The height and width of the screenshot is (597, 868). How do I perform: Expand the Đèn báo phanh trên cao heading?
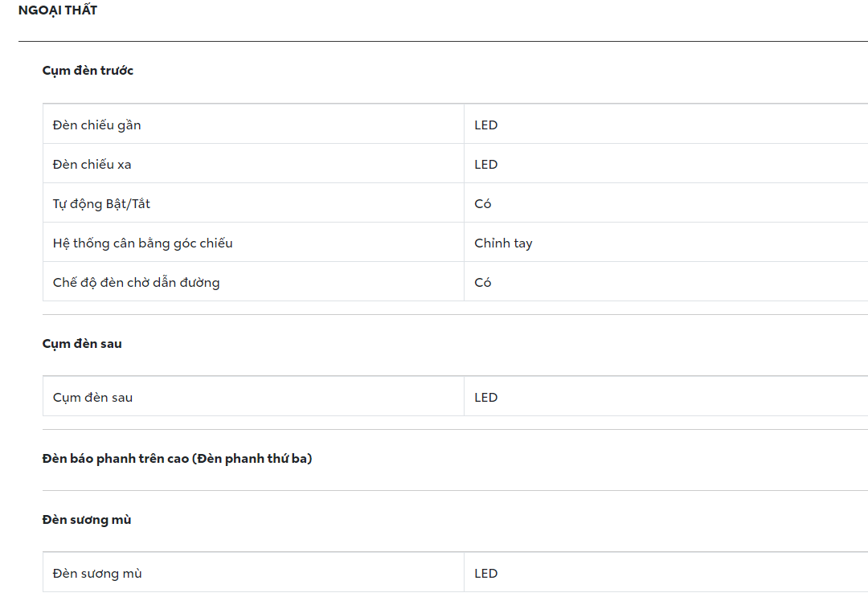[177, 459]
